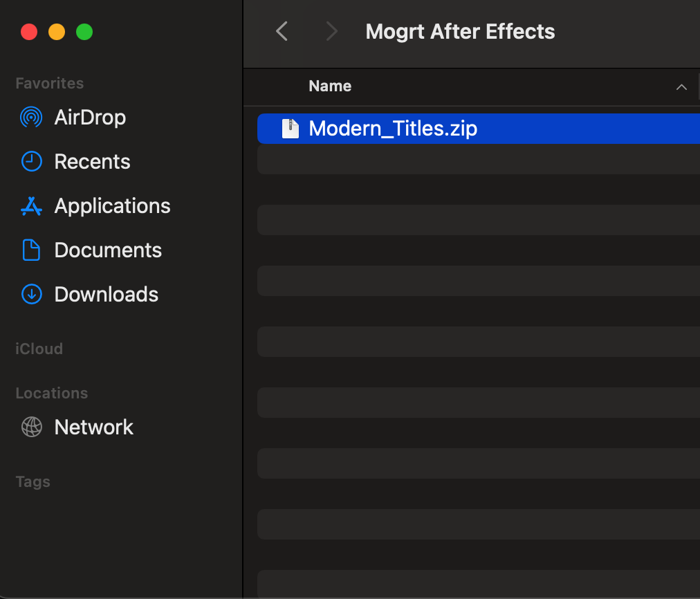Click the Downloads arrow icon
The image size is (700, 599).
[31, 295]
